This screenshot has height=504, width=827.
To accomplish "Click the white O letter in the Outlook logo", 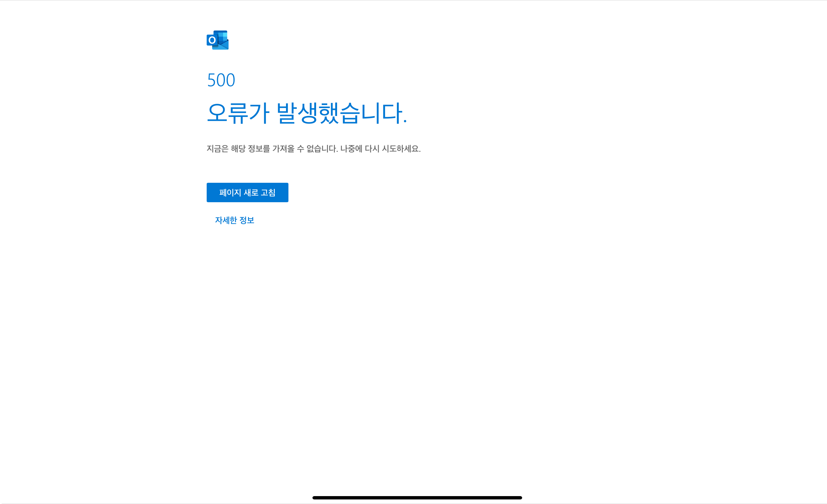I will tap(212, 40).
